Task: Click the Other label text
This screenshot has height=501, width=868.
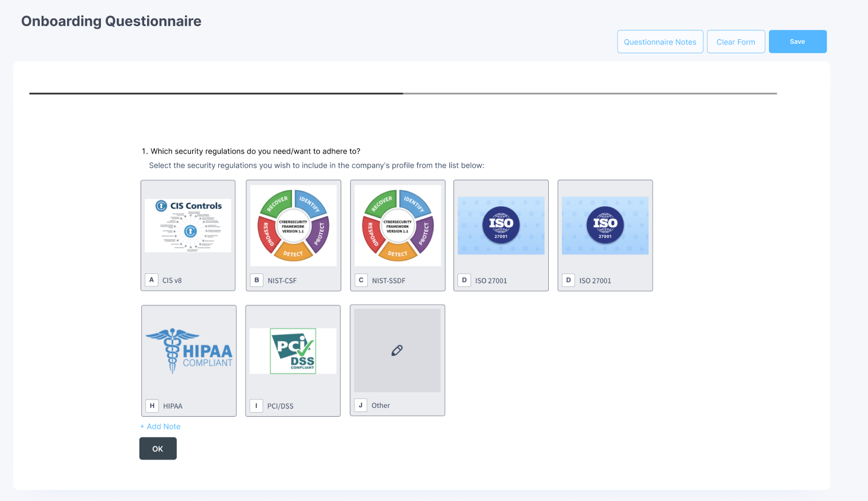Action: click(x=381, y=406)
